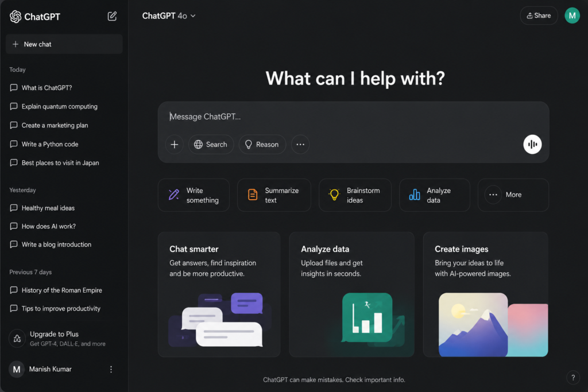Screen dimensions: 588x392
Task: Open the Chat smarter card
Action: (x=219, y=294)
